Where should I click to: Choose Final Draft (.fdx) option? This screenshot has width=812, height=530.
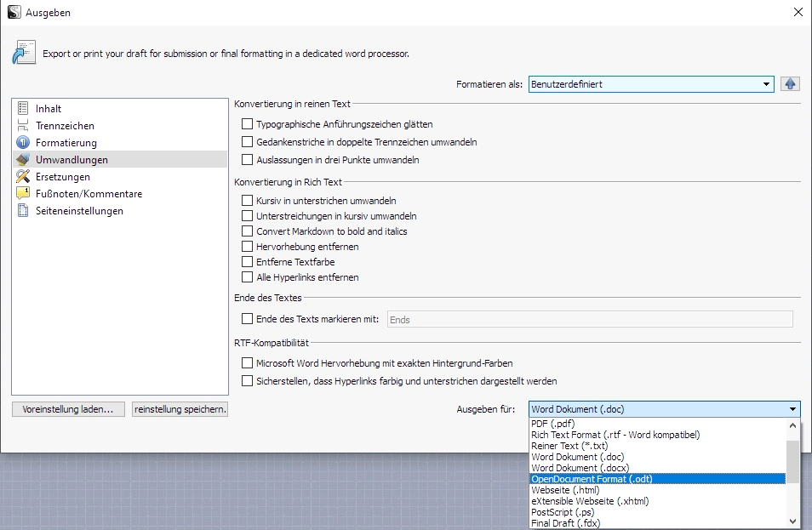click(x=658, y=522)
